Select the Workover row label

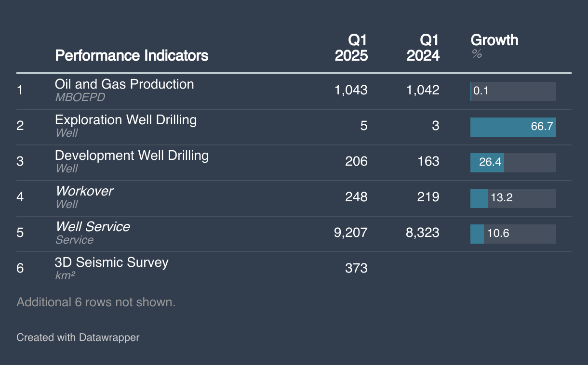pos(84,191)
